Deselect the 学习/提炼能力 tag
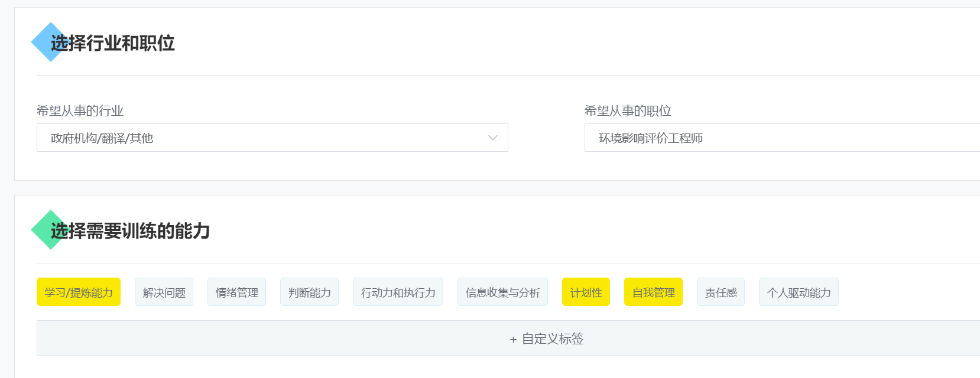Screen dimensions: 980x378 79,292
